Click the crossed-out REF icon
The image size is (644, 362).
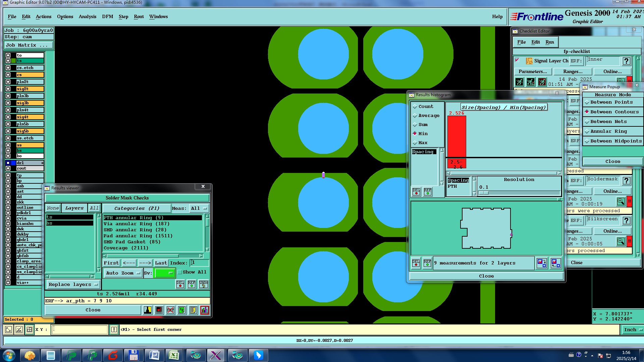[x=170, y=310]
